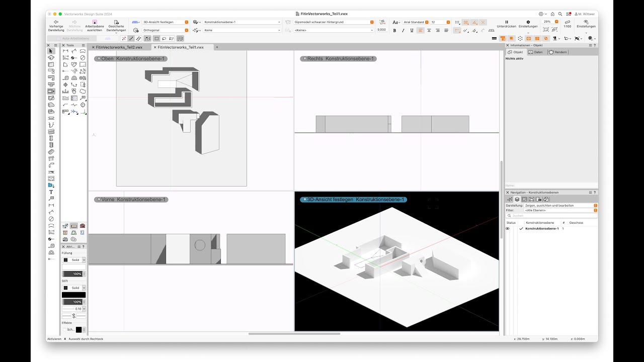
Task: Toggle bold text formatting
Action: 394,30
